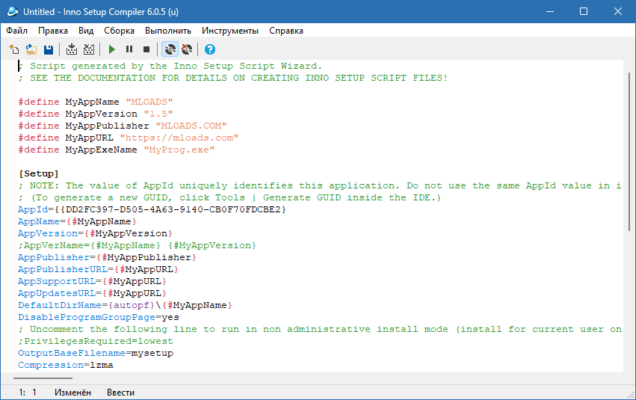The width and height of the screenshot is (636, 400).
Task: Toggle the Target Uninstall toolbar button
Action: [x=187, y=49]
